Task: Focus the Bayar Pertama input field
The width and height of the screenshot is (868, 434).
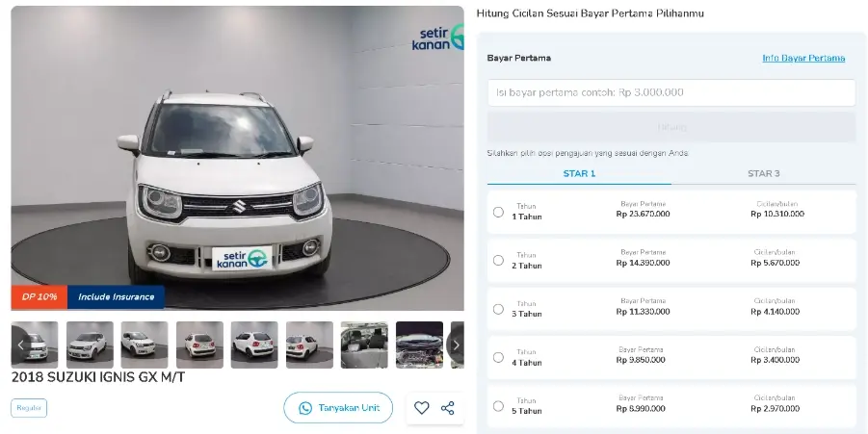Action: pyautogui.click(x=671, y=93)
